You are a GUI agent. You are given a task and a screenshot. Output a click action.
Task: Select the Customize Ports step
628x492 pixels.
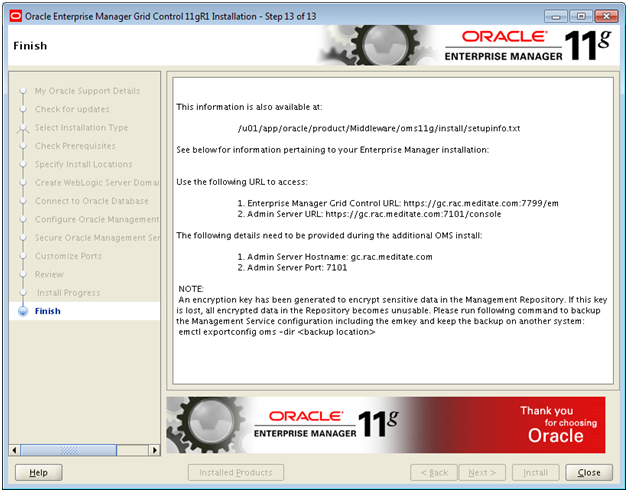68,256
